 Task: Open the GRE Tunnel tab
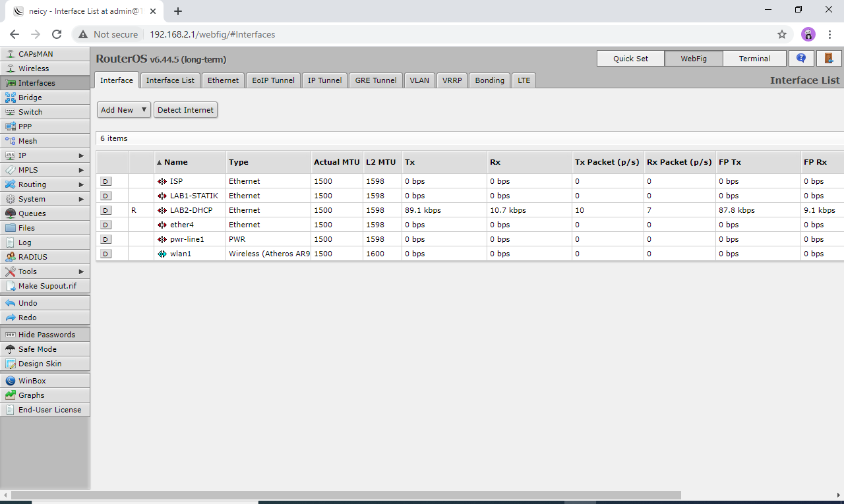[376, 80]
